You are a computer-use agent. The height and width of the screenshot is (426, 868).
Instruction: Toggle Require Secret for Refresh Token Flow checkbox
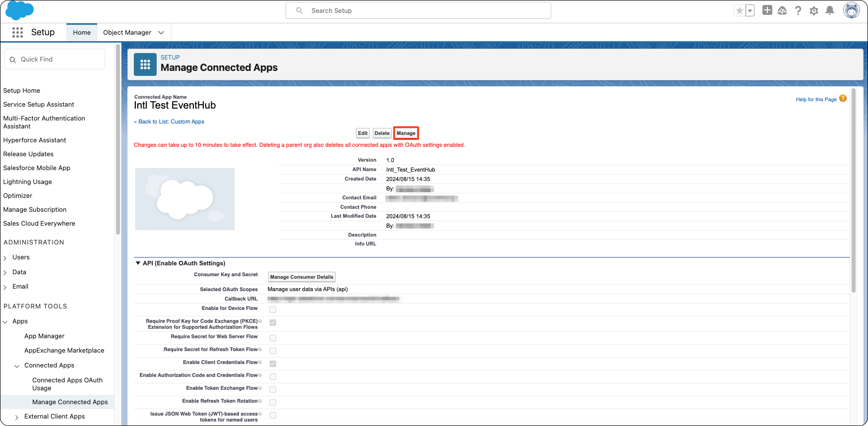coord(273,351)
